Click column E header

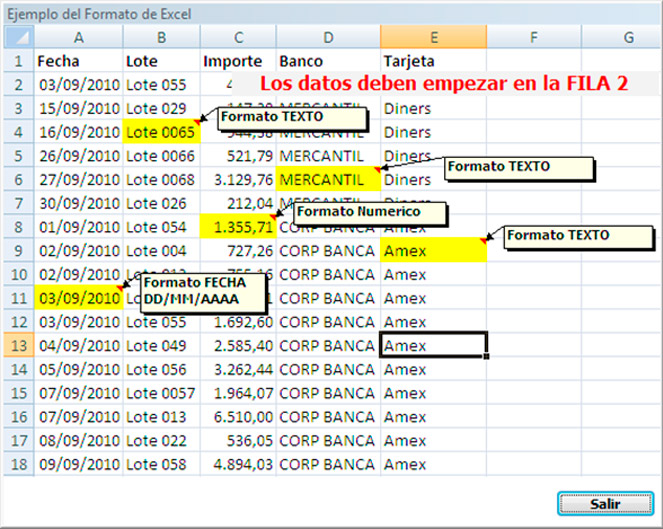434,37
